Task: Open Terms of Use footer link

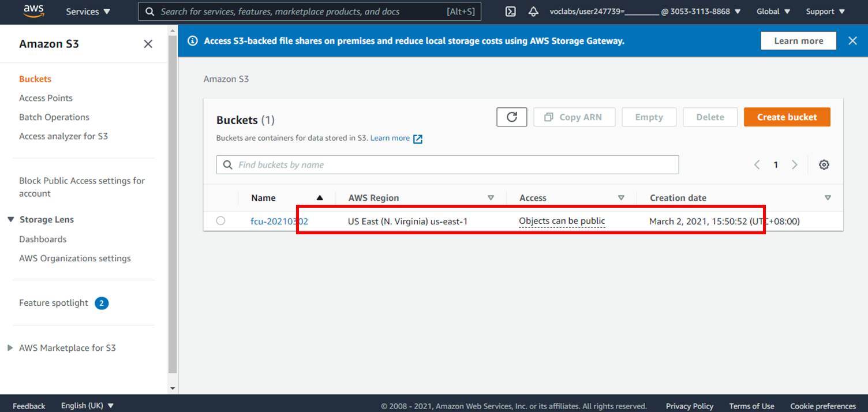Action: [752, 406]
